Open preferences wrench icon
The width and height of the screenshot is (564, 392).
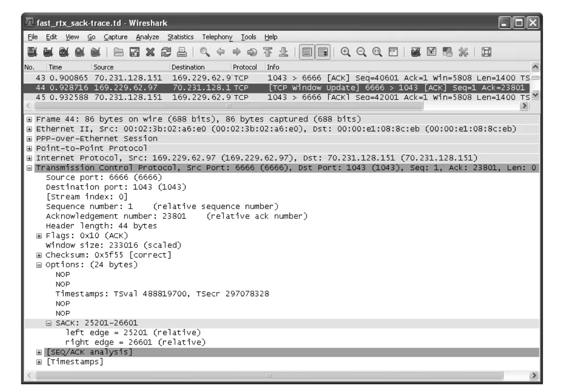463,53
